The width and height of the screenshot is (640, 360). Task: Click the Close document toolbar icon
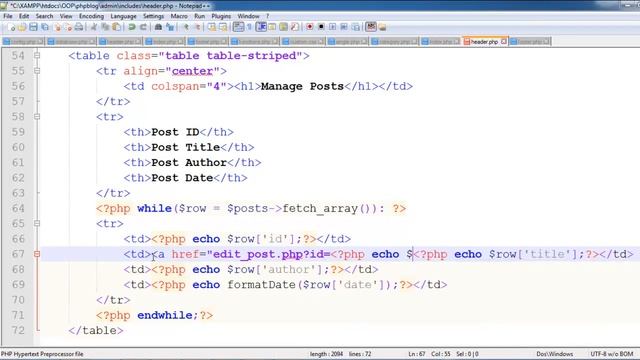click(57, 27)
